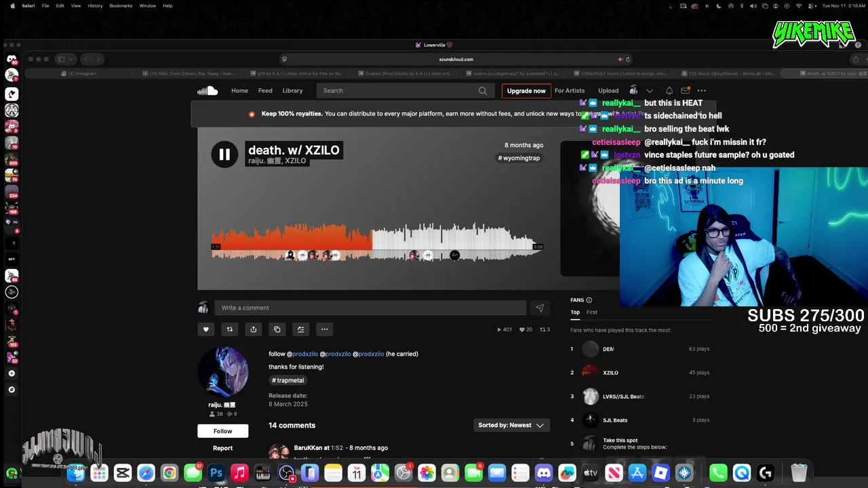Click the Write a comment field
The width and height of the screenshot is (868, 488).
(370, 308)
